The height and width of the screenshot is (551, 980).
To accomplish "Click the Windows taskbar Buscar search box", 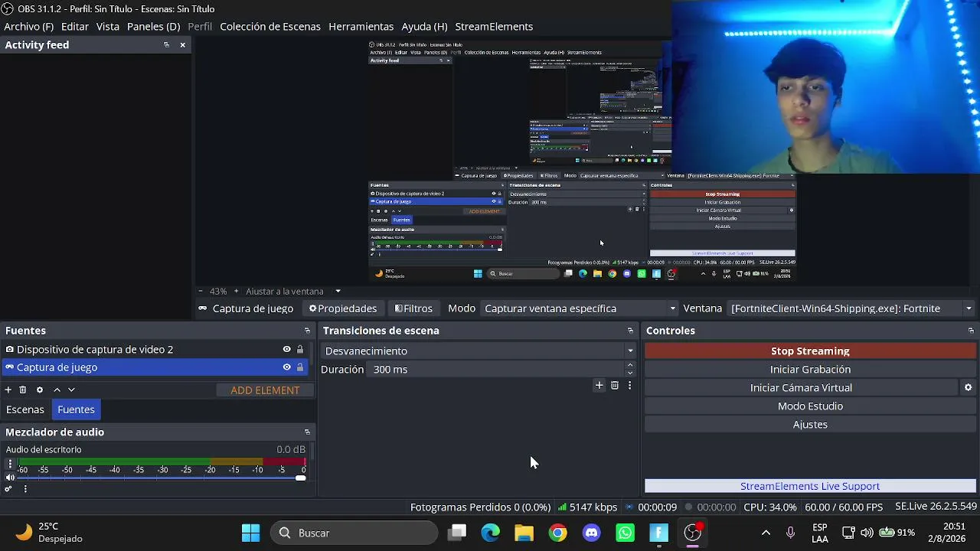I will pos(354,533).
